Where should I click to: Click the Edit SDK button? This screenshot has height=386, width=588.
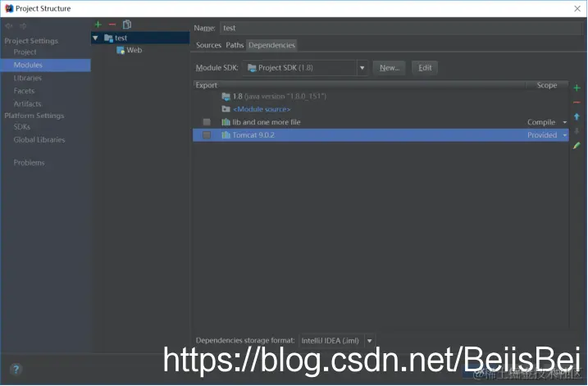[x=425, y=68]
